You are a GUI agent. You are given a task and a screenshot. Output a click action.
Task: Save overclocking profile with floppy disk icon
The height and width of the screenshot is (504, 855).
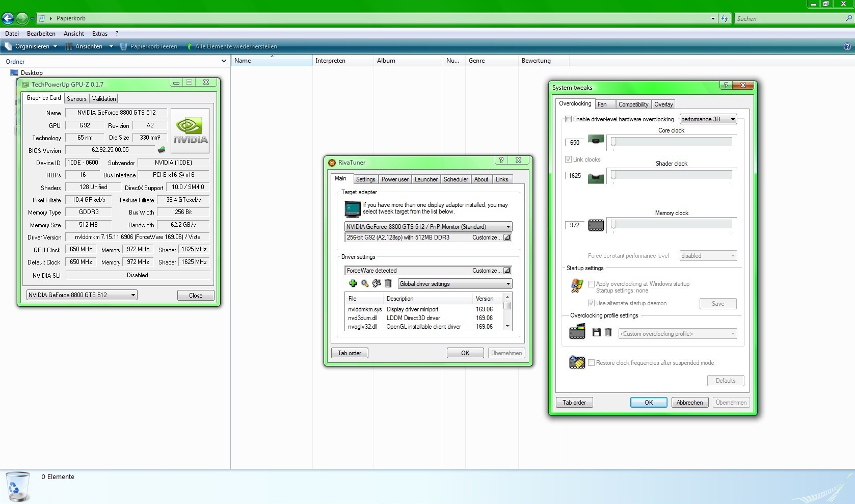[x=597, y=332]
